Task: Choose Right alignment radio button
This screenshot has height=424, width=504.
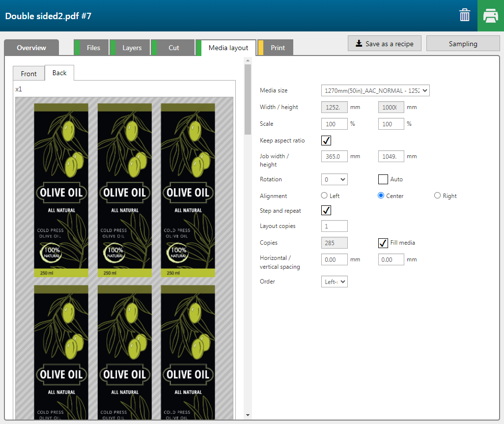Action: pyautogui.click(x=437, y=196)
